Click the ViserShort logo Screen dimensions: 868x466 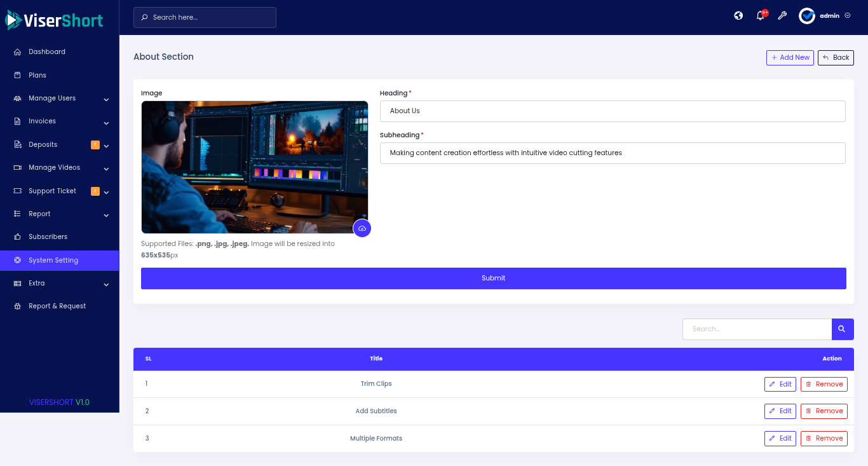point(55,20)
